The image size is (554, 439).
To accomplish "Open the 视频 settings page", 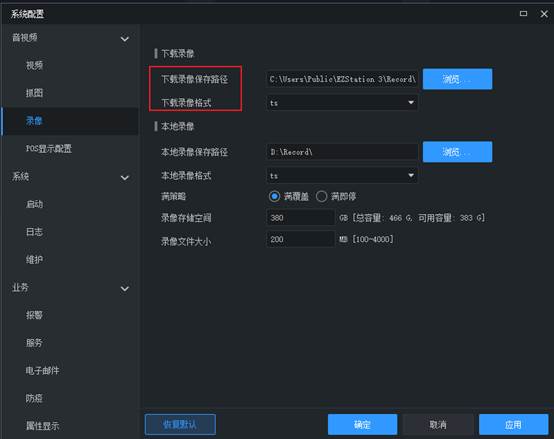I will [x=34, y=65].
